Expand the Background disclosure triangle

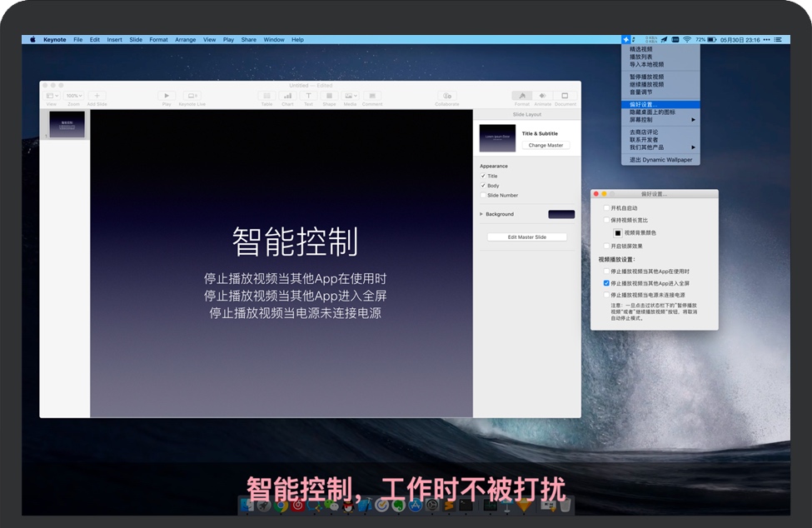click(481, 214)
